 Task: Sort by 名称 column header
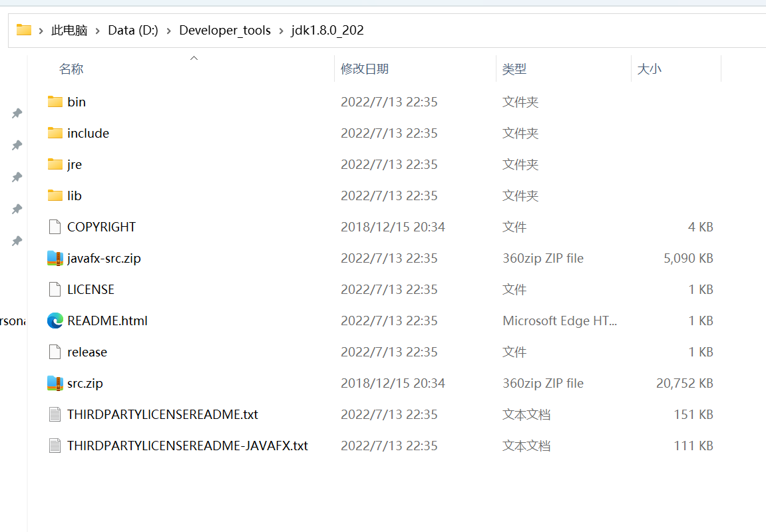(71, 68)
